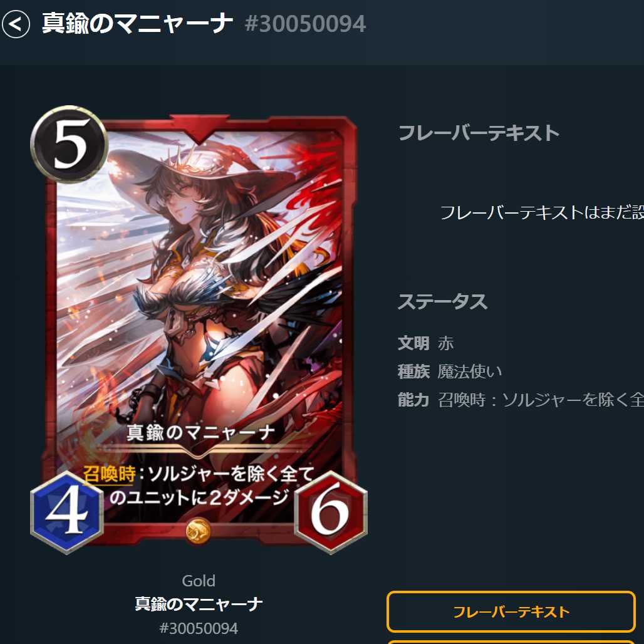Image resolution: width=644 pixels, height=644 pixels.
Task: Click card ID #30050094 in header
Action: pos(304,24)
